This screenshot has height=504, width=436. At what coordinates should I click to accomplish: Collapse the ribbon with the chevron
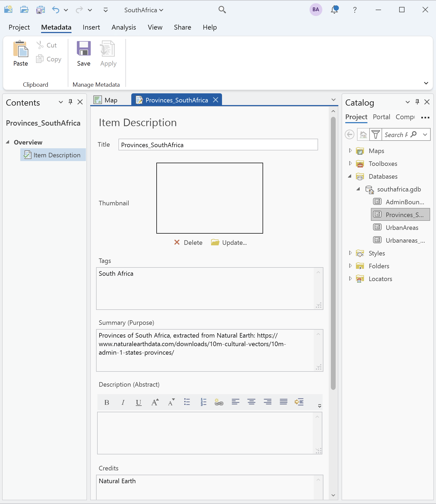point(426,83)
